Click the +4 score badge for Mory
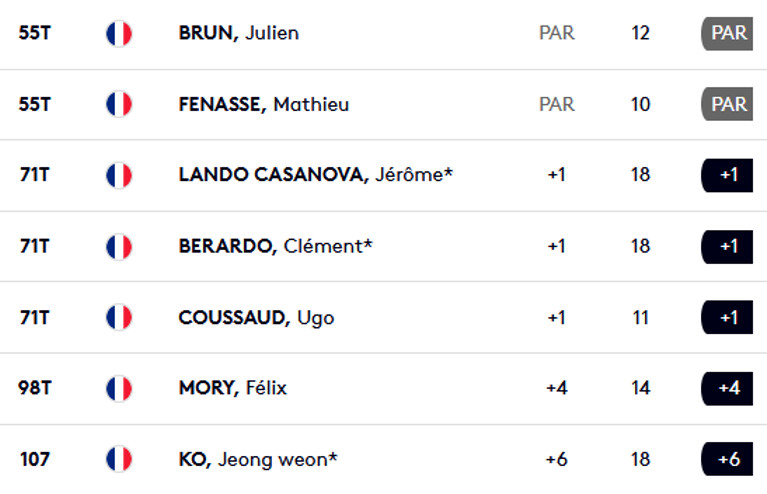767x494 pixels. pos(727,388)
